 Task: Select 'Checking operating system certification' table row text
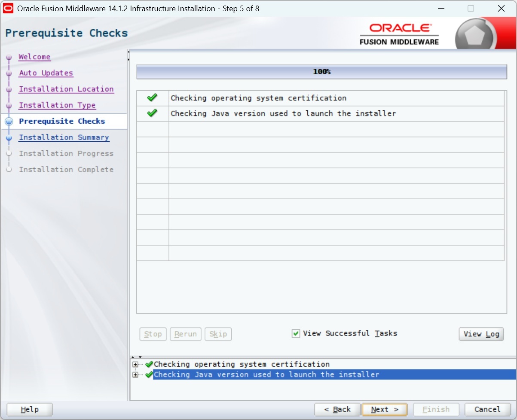click(x=258, y=98)
